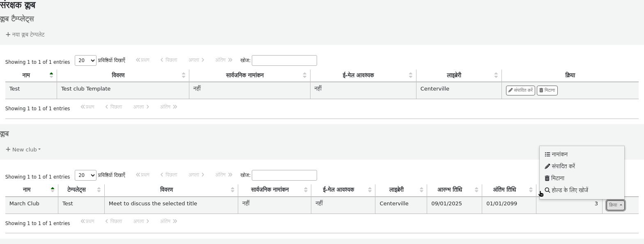Click the templates table खोज search field
The height and width of the screenshot is (244, 644).
coord(284,60)
